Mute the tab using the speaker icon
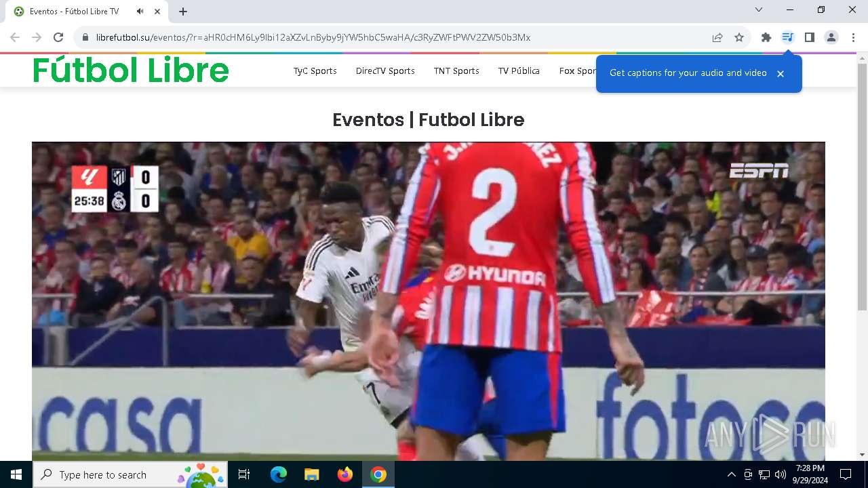 click(140, 12)
